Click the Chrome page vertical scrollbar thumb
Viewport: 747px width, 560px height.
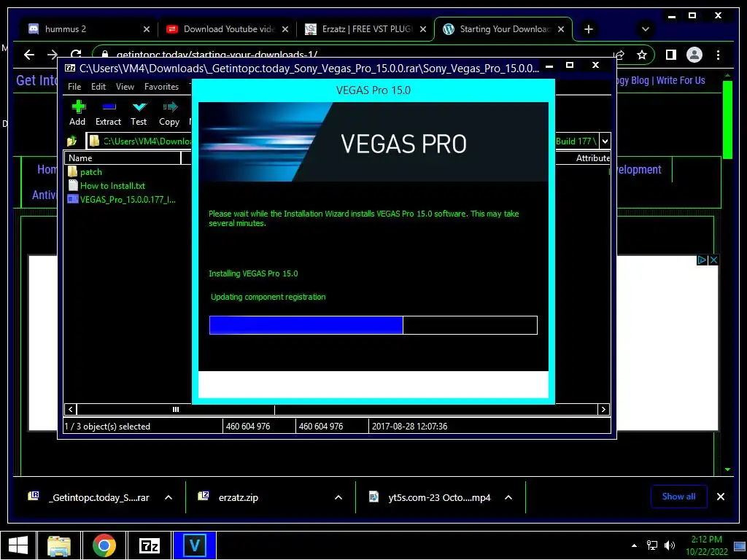pos(727,120)
